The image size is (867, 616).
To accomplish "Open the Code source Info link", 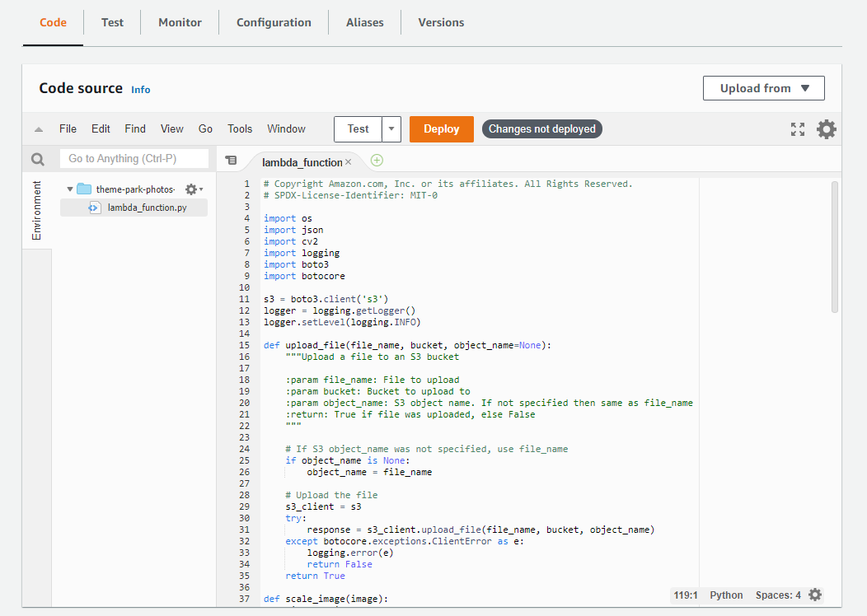I will (x=140, y=89).
